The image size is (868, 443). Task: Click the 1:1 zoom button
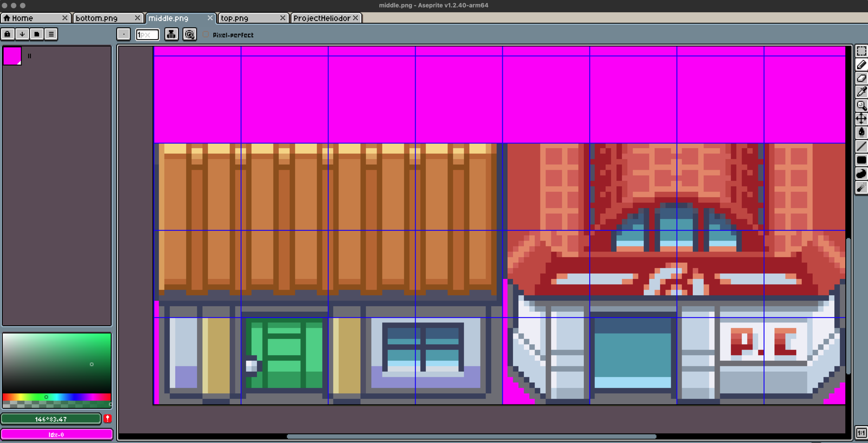coord(861,433)
